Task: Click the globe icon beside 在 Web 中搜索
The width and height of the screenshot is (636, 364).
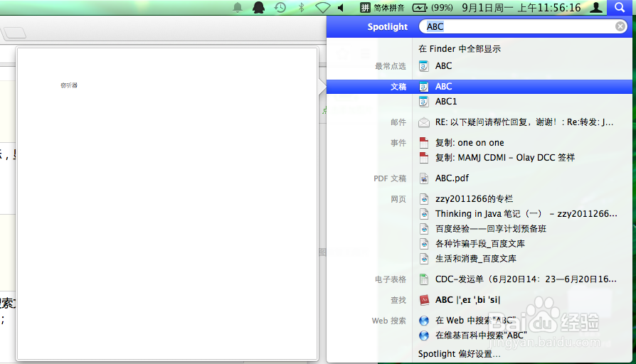Action: pyautogui.click(x=424, y=321)
